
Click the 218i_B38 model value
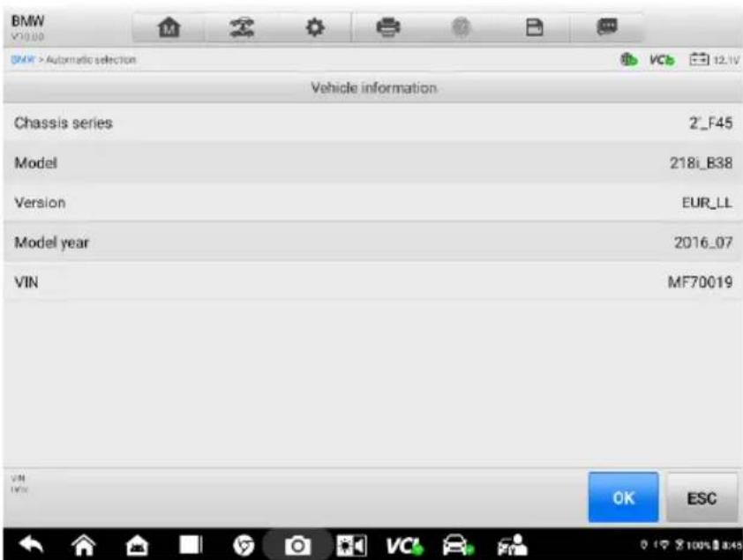pos(701,163)
